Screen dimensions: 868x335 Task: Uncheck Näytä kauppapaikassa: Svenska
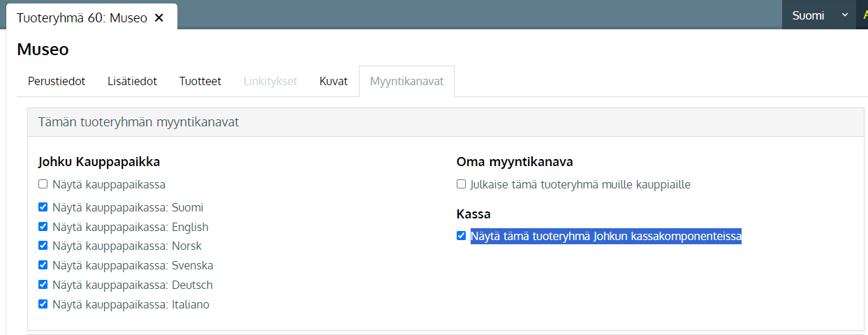point(43,265)
